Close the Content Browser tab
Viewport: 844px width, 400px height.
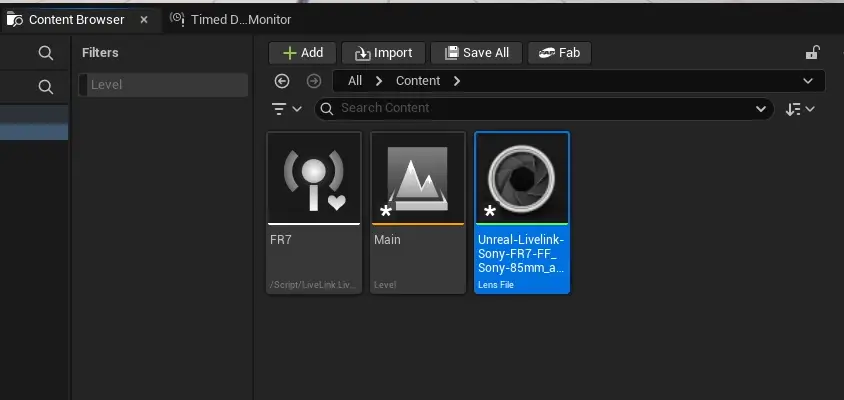point(144,20)
